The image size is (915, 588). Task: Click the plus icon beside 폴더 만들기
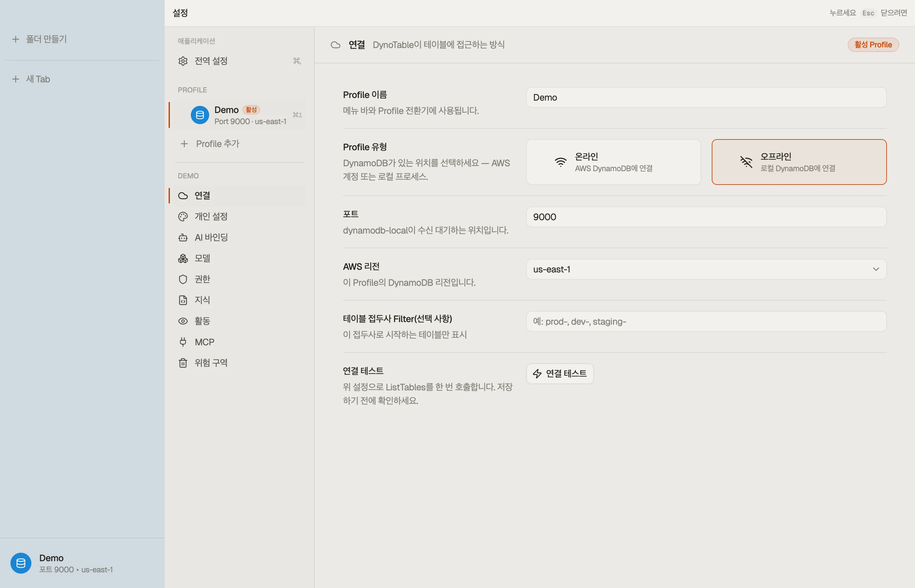16,39
